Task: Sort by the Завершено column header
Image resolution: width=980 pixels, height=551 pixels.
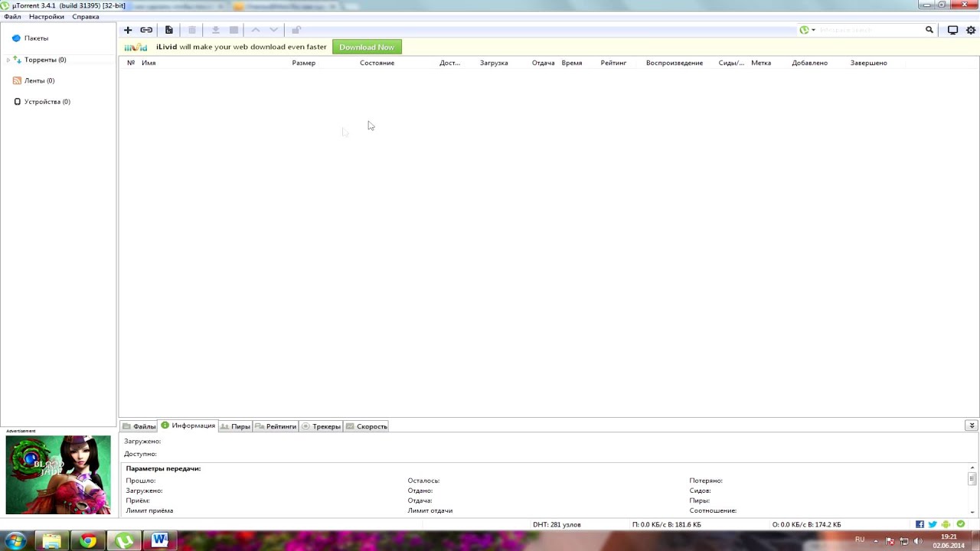Action: click(869, 63)
